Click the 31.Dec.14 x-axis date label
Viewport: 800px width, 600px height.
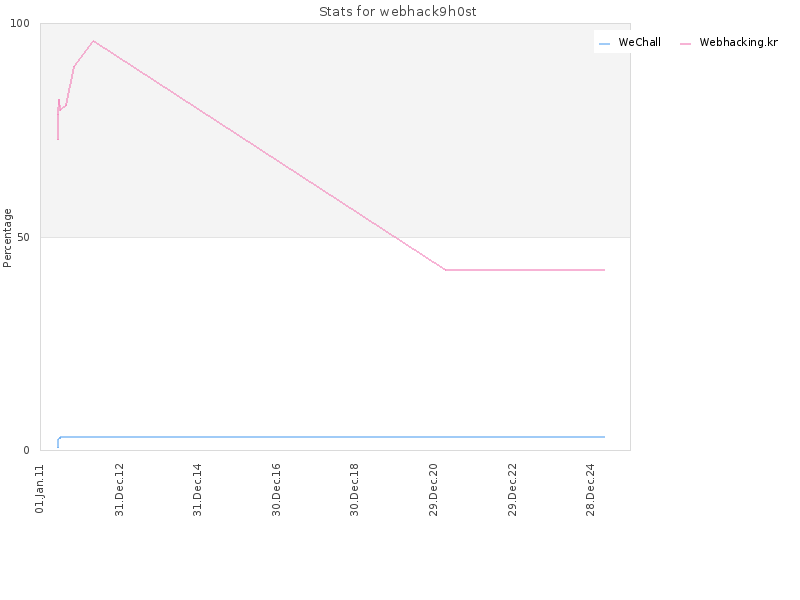(197, 490)
